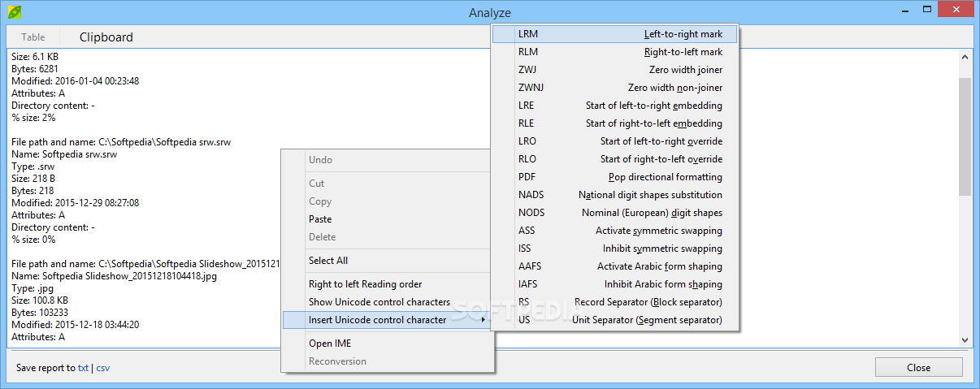This screenshot has height=389, width=980.
Task: Toggle Right to left Reading order
Action: [x=388, y=284]
